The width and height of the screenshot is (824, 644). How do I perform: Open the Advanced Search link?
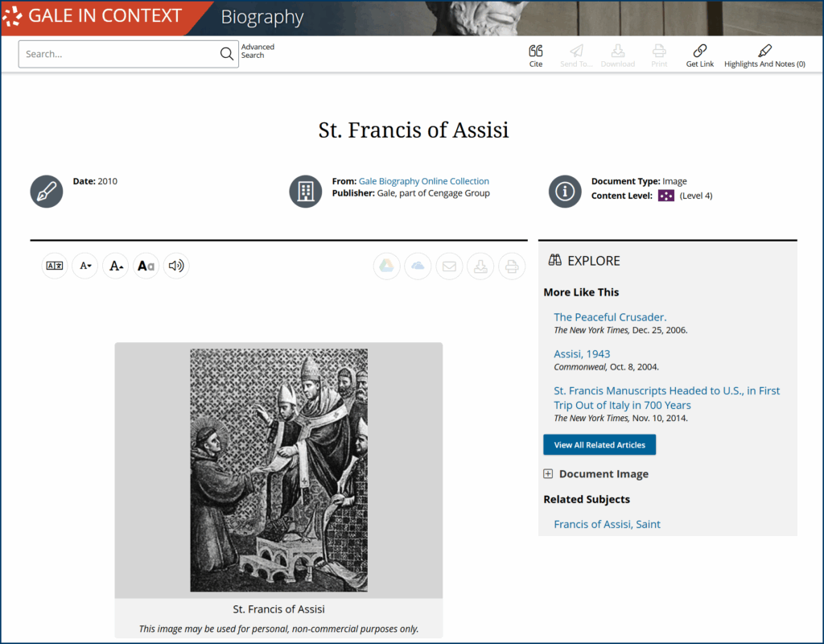click(x=257, y=51)
